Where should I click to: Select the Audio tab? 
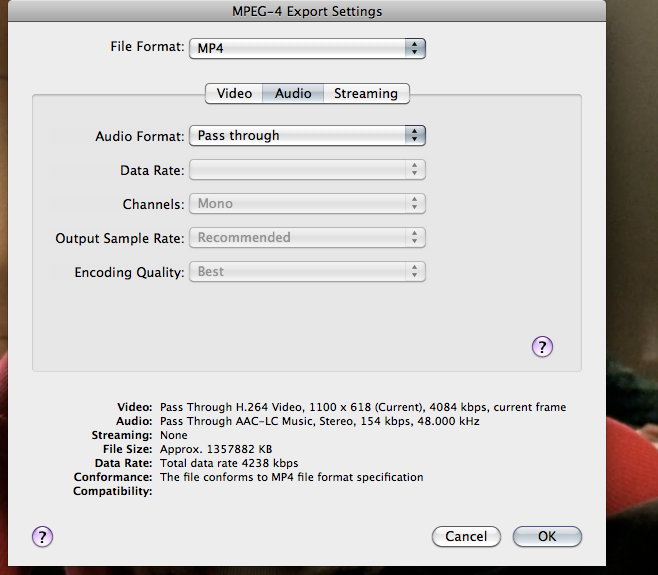point(293,93)
